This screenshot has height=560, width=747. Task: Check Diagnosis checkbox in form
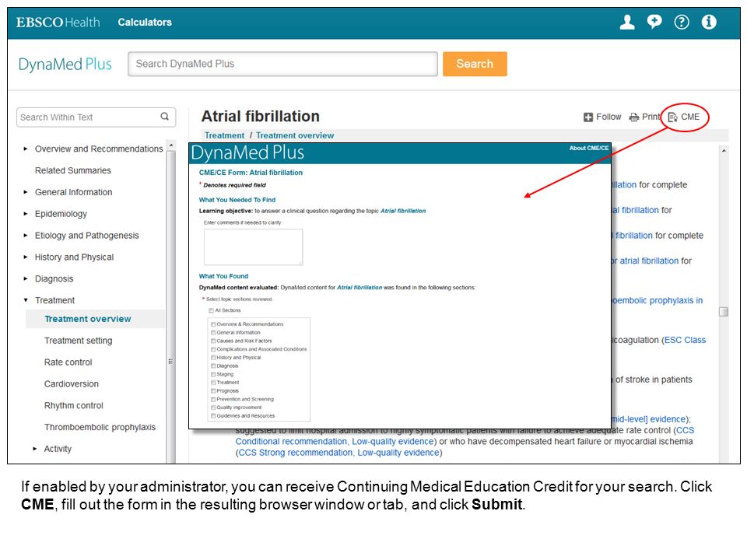coord(213,366)
